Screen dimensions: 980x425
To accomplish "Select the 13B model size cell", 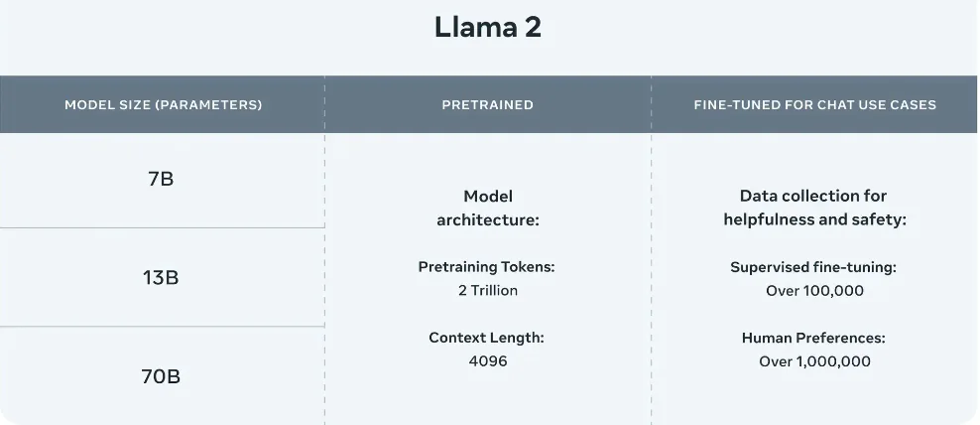I will [161, 278].
